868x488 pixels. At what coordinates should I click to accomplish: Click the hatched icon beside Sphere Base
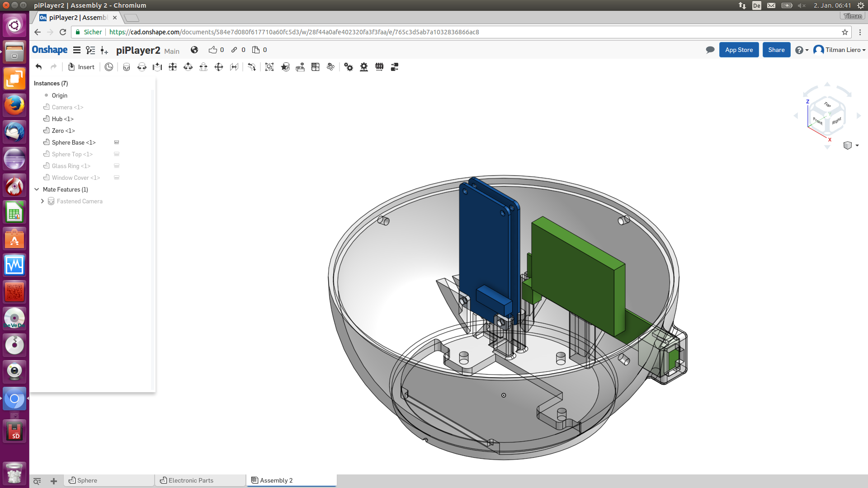point(117,142)
